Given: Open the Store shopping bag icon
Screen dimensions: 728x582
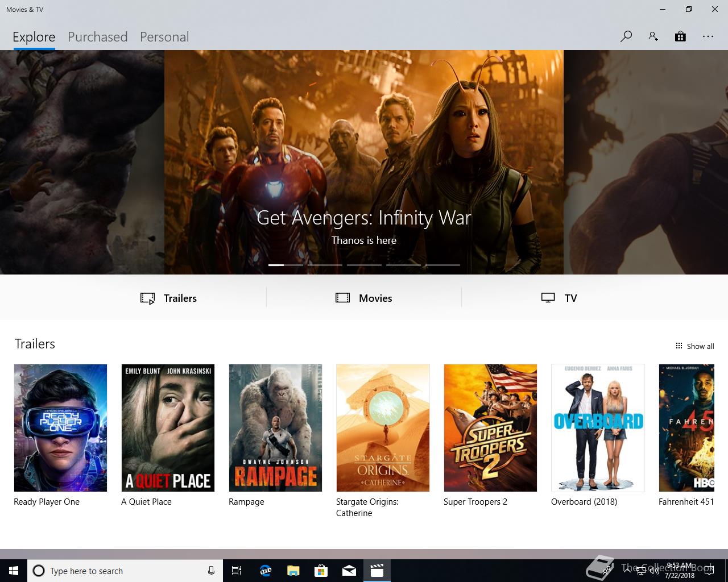Looking at the screenshot, I should (680, 36).
